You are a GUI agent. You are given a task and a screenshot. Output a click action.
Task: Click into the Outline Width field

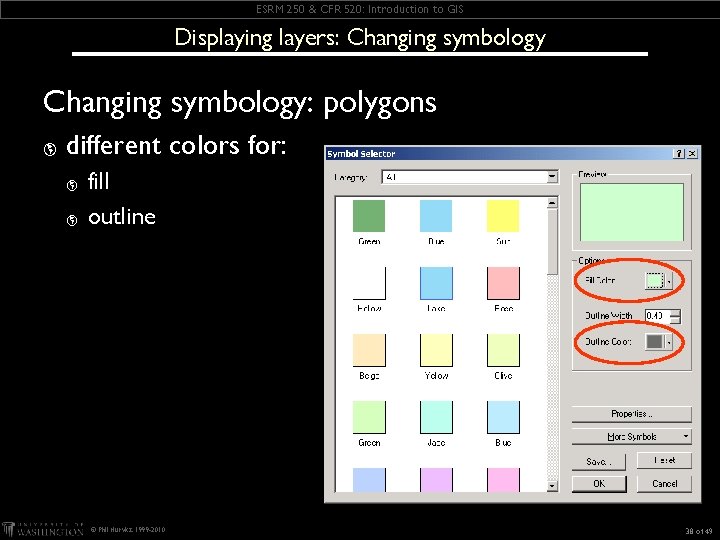657,316
